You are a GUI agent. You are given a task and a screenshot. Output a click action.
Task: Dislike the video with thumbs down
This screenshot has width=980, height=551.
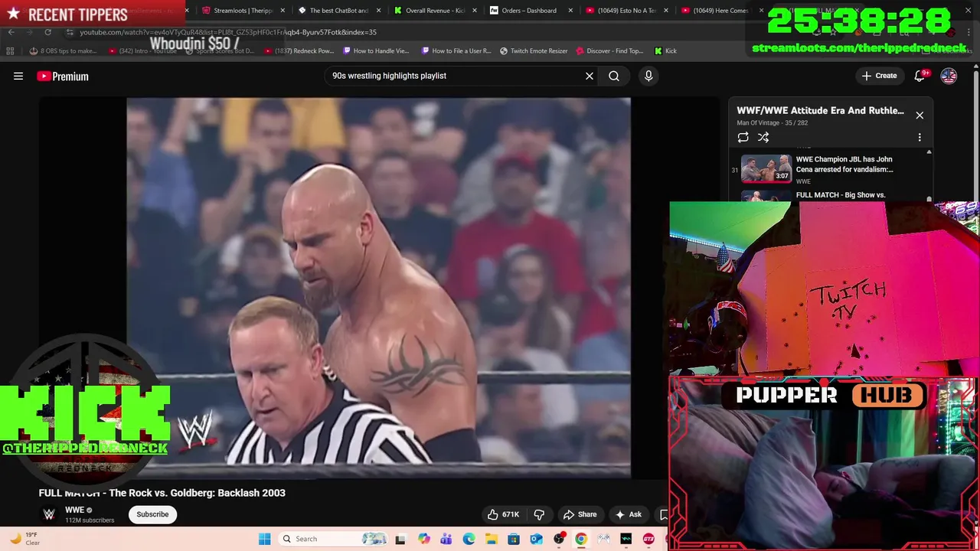[x=539, y=514]
